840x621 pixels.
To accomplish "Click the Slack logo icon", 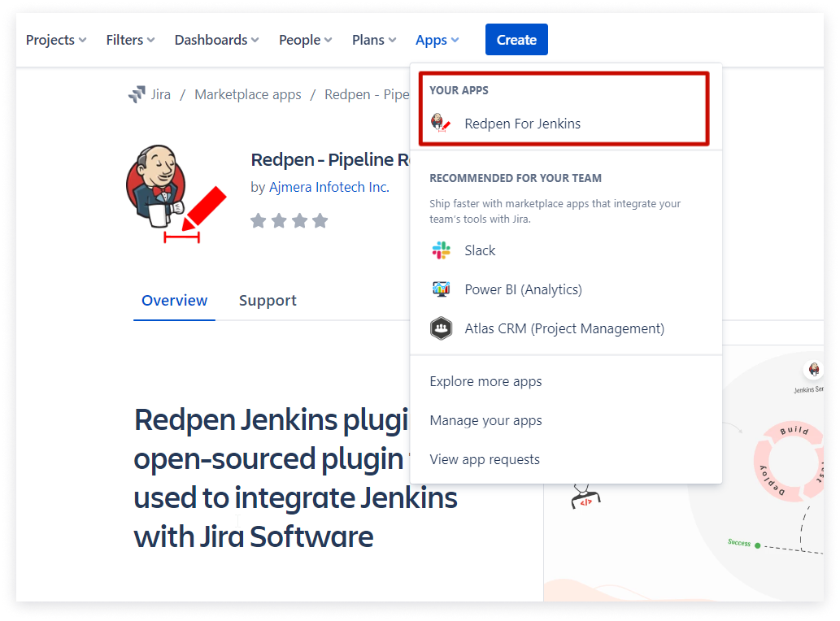I will [441, 250].
